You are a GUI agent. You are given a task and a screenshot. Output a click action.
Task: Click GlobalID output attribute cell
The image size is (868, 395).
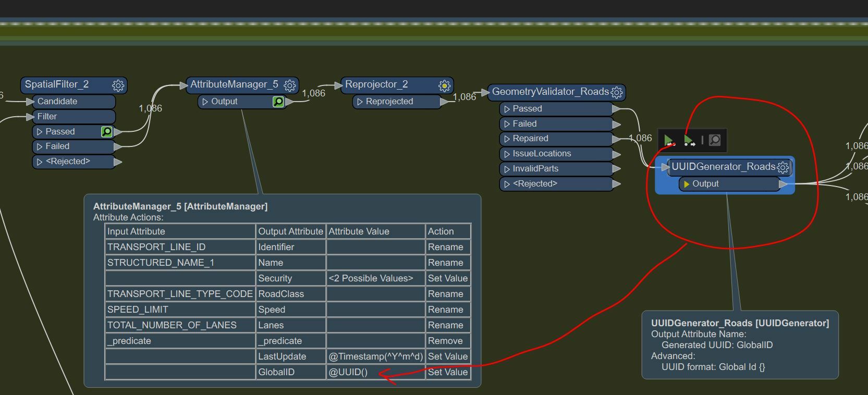pos(291,372)
